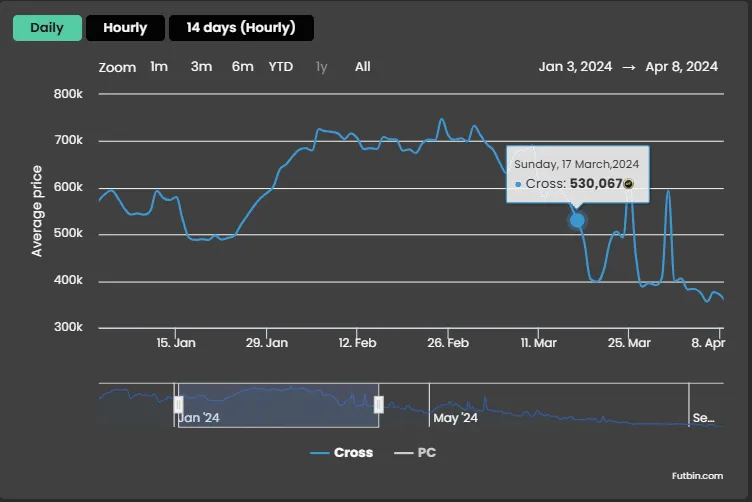Click the May '24 navigator label
This screenshot has width=752, height=502.
[456, 418]
